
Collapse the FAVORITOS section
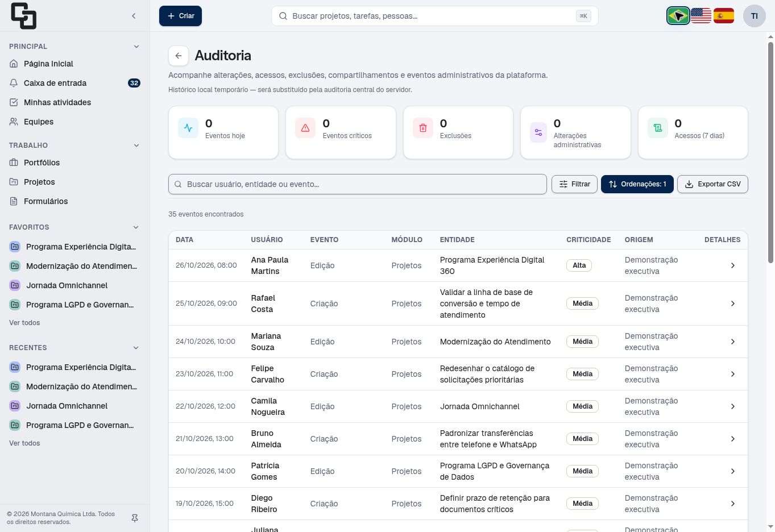(x=136, y=227)
